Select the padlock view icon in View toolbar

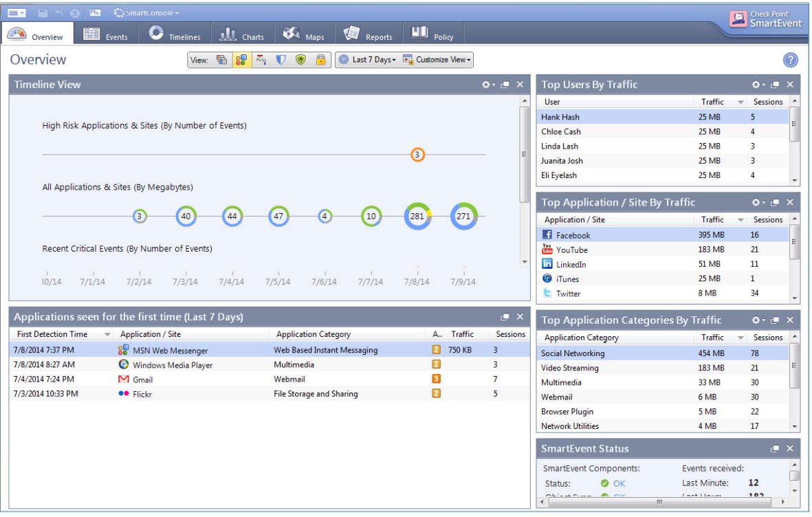tap(320, 60)
